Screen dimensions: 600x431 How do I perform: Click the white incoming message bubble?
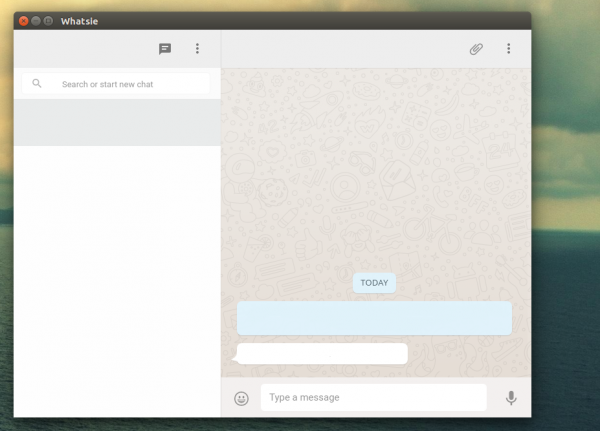(x=321, y=353)
